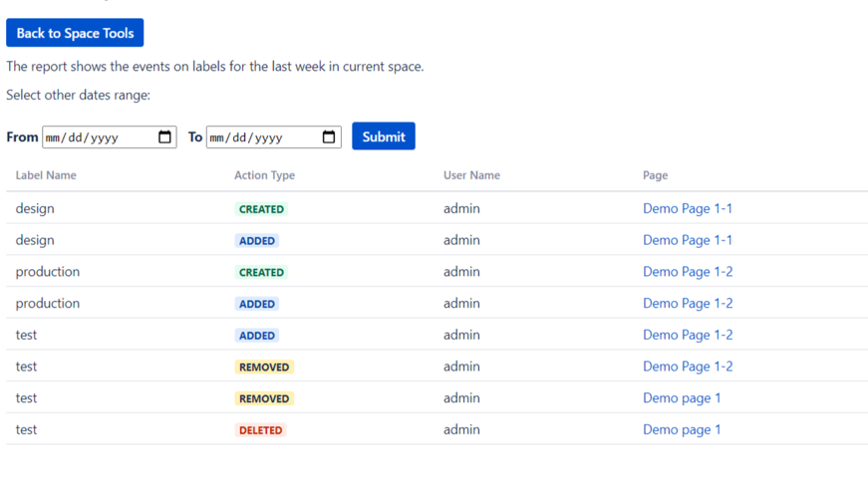Click Back to Space Tools button
This screenshot has width=868, height=494.
coord(75,33)
